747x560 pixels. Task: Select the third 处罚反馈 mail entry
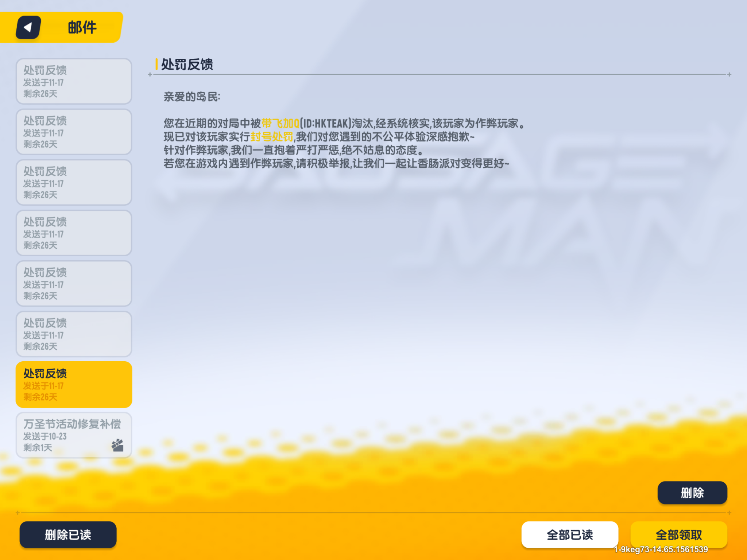(x=74, y=182)
